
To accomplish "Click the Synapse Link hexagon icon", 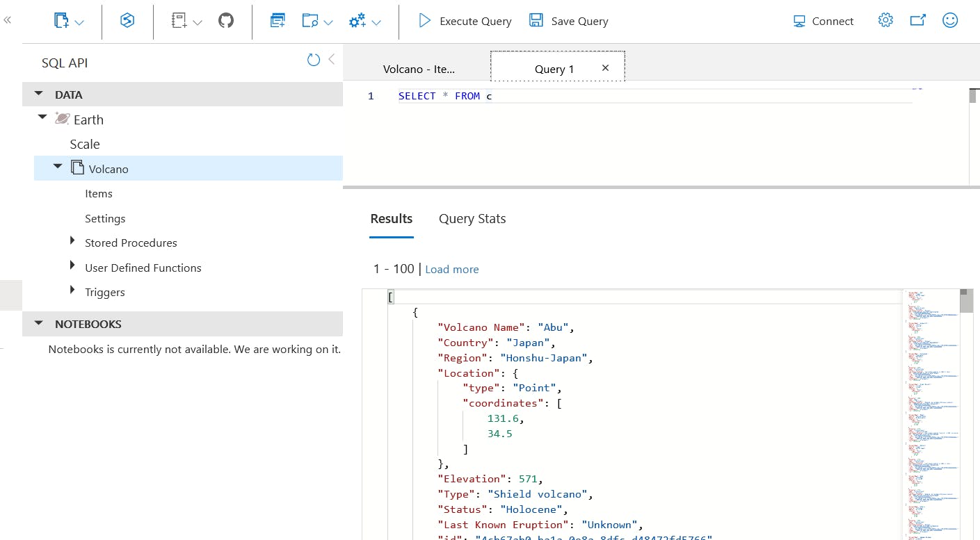I will tap(127, 21).
